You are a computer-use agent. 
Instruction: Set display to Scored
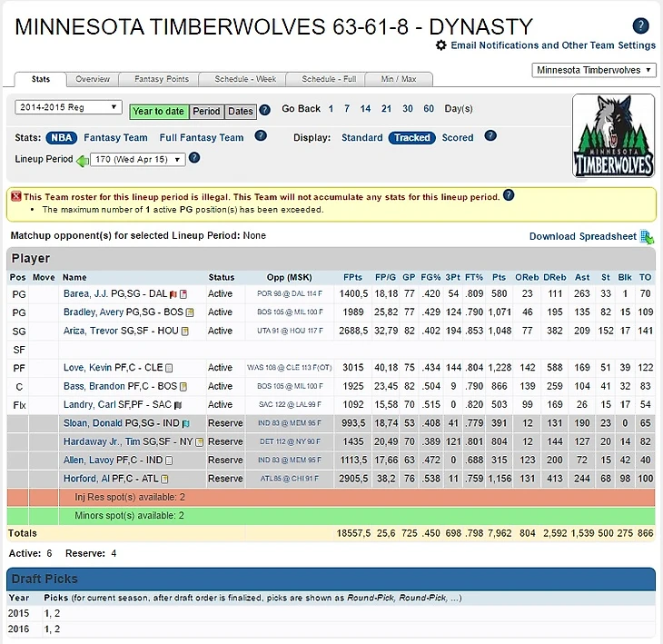(458, 138)
